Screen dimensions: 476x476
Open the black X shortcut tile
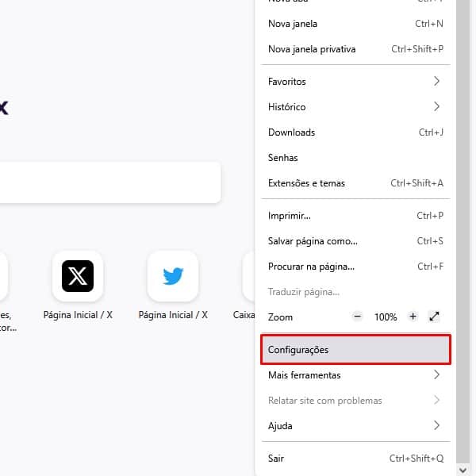[x=78, y=276]
